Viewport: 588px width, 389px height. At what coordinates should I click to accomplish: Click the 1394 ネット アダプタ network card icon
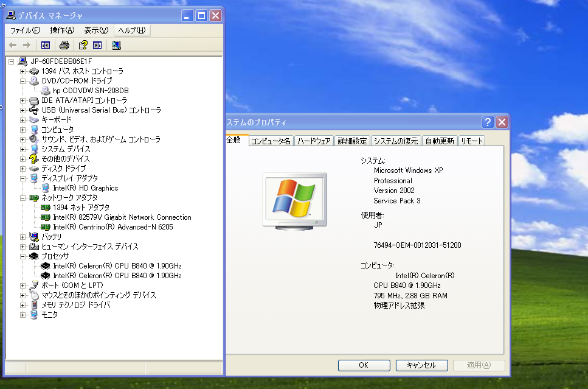pos(46,208)
